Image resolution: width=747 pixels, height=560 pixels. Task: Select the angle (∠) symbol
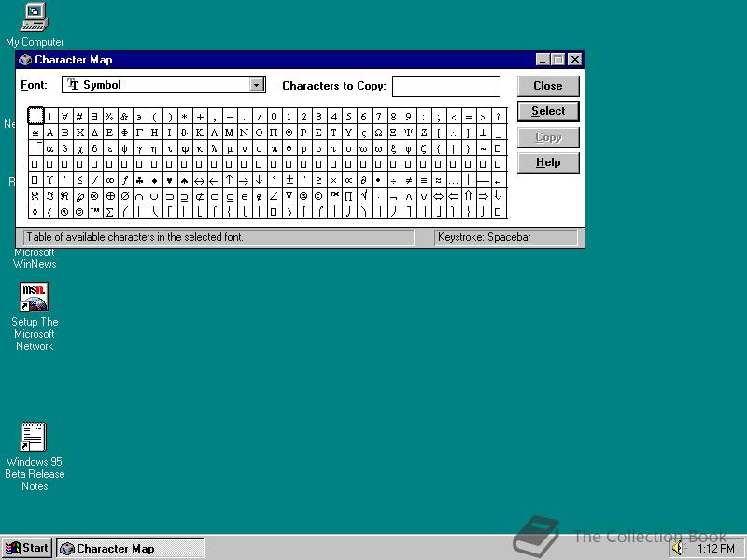click(x=274, y=196)
